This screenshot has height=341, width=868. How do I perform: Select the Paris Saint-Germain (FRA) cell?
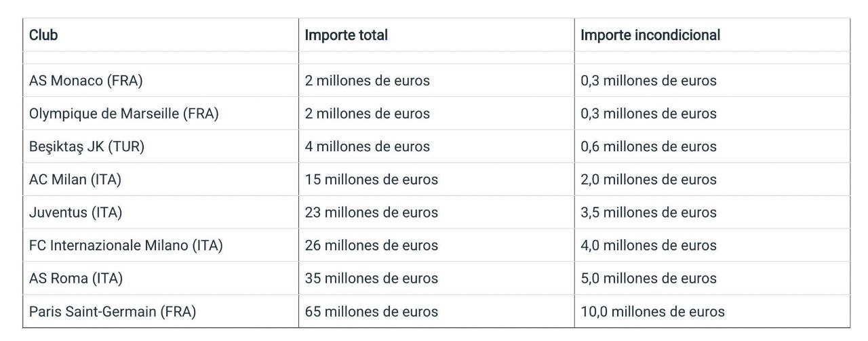click(x=112, y=312)
